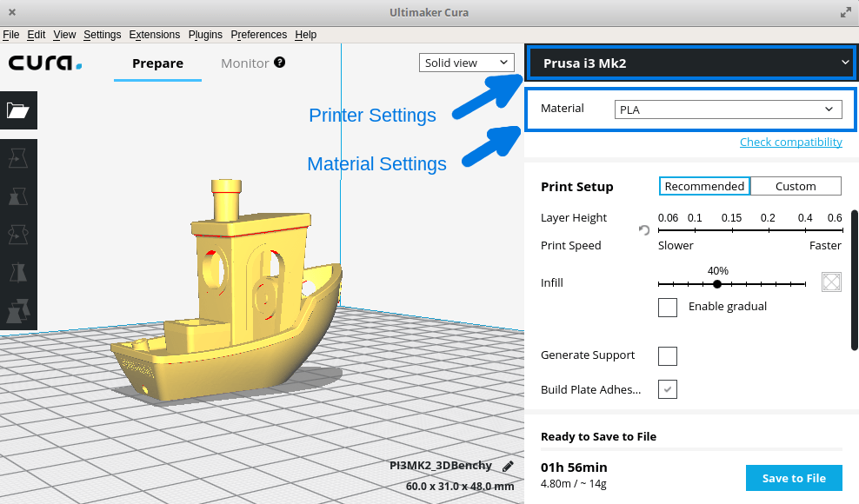Viewport: 859px width, 504px height.
Task: Select the Move tool in the sidebar
Action: pos(18,157)
